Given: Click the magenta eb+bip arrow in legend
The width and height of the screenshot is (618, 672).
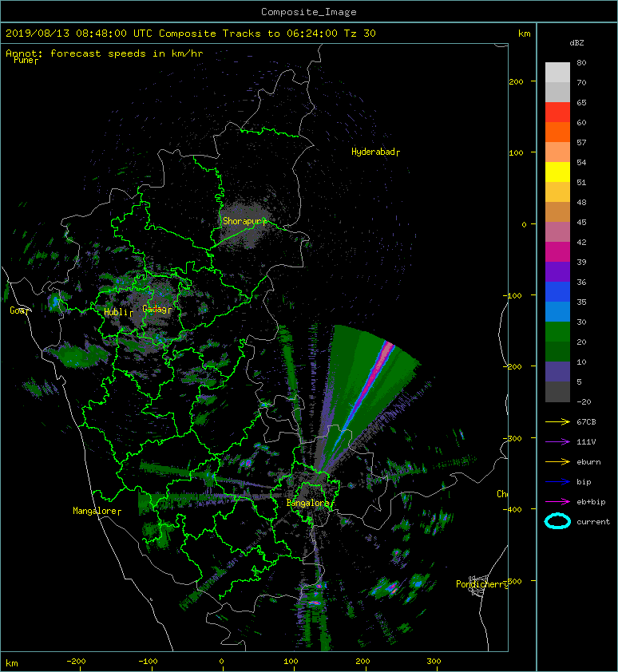Looking at the screenshot, I should click(557, 502).
